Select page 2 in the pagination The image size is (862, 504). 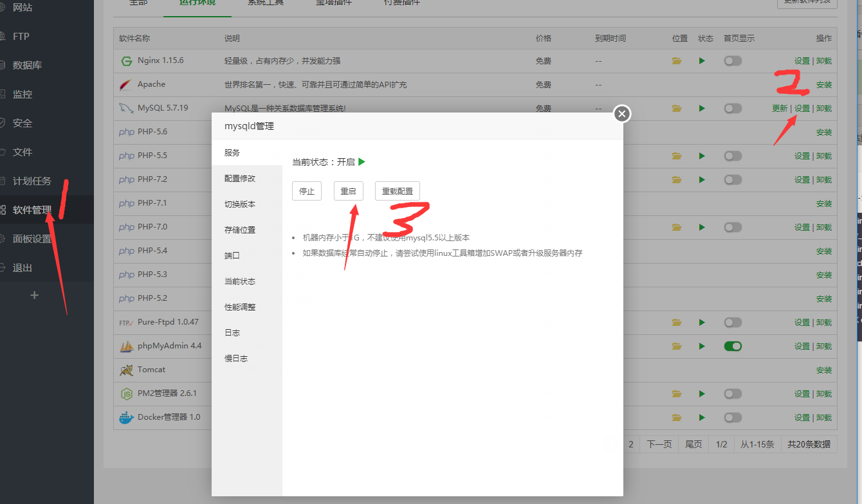pos(632,444)
